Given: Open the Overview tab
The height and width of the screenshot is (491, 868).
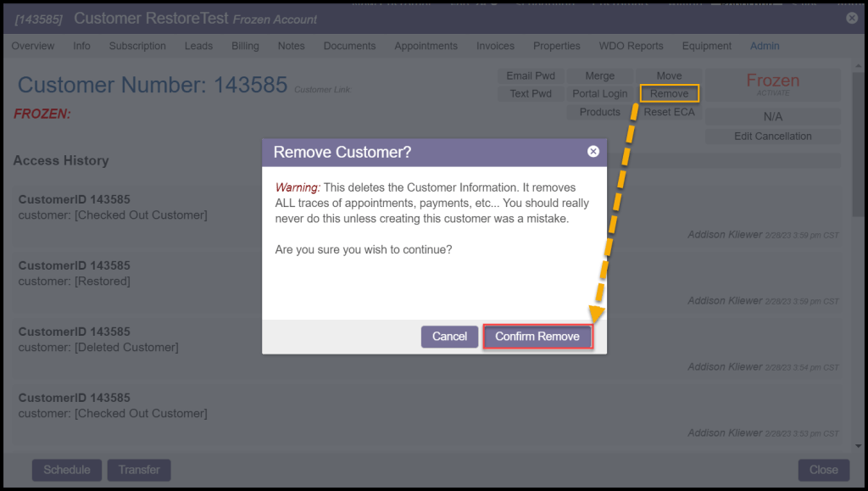Looking at the screenshot, I should point(33,46).
